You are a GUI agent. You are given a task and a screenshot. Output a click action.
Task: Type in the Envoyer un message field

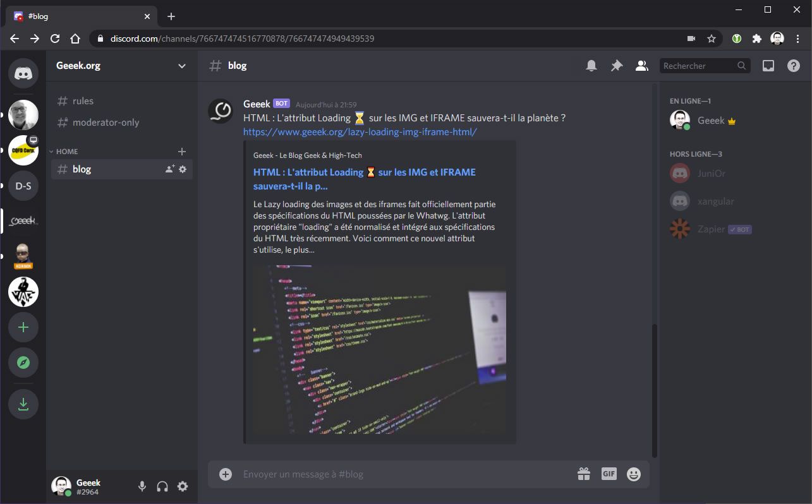(x=404, y=474)
